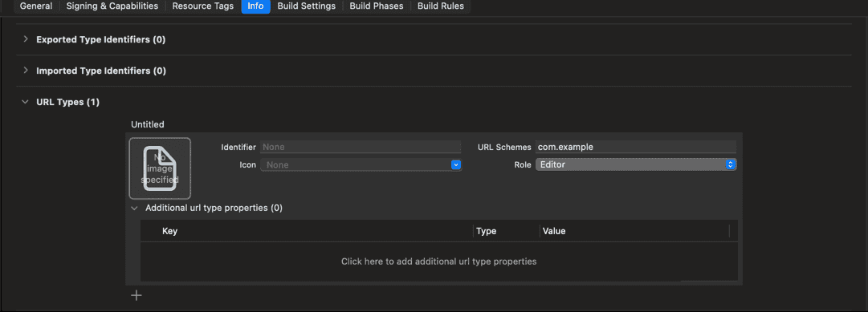Open the Build Phases tab

[376, 6]
